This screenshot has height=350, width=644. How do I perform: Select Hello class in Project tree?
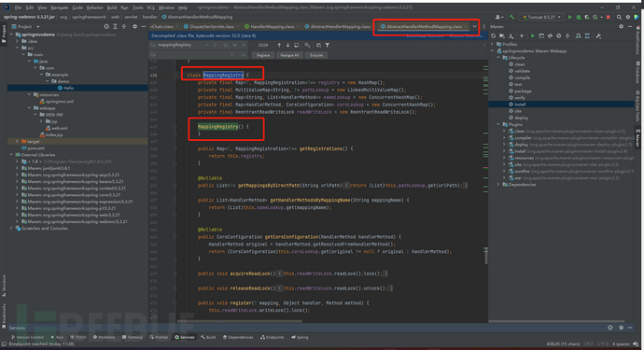68,88
